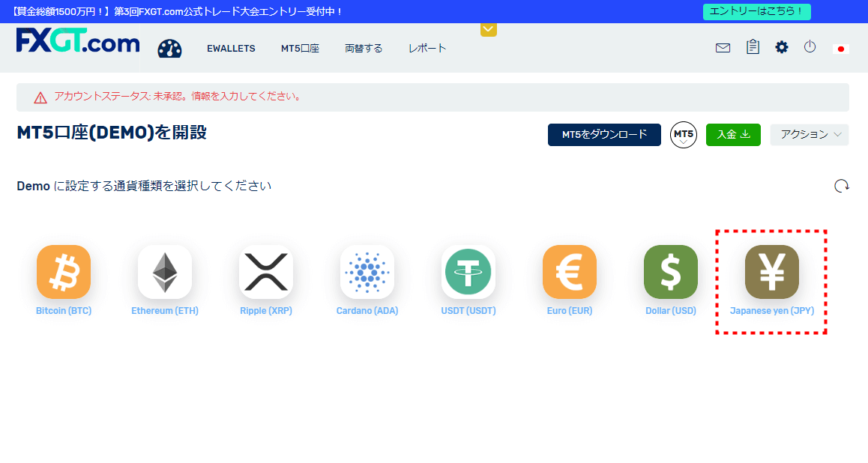Open the 両替する menu

pyautogui.click(x=364, y=49)
